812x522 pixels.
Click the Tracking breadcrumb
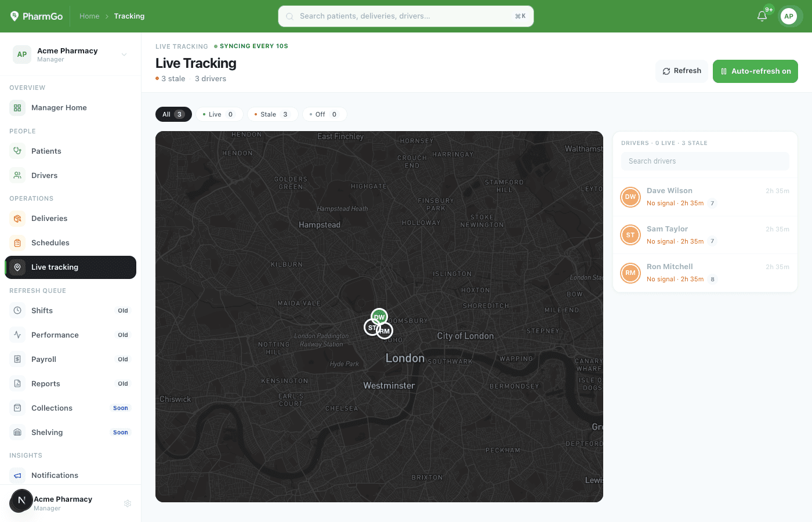pos(129,16)
